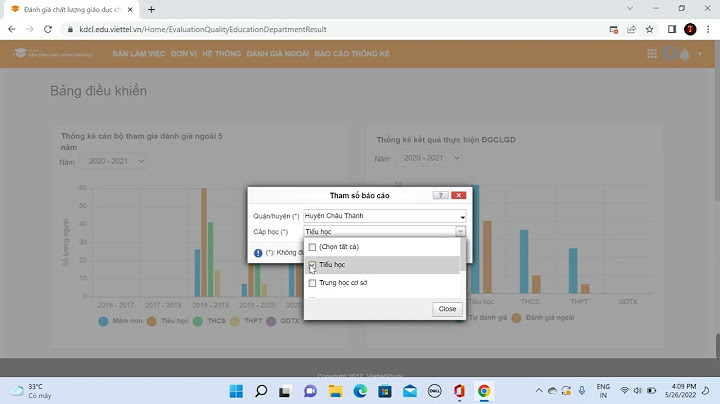The width and height of the screenshot is (720, 404).
Task: Open the browser side panel icon
Action: [671, 29]
